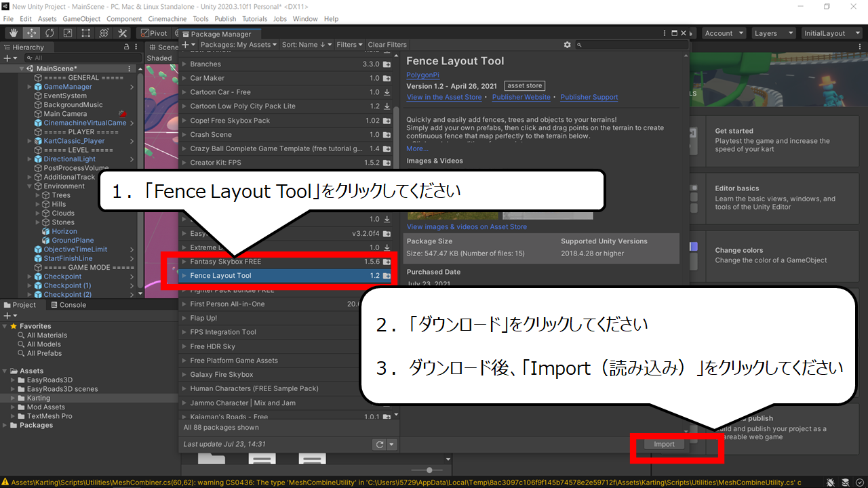Click the More... description link
This screenshot has width=868, height=488.
[x=417, y=148]
